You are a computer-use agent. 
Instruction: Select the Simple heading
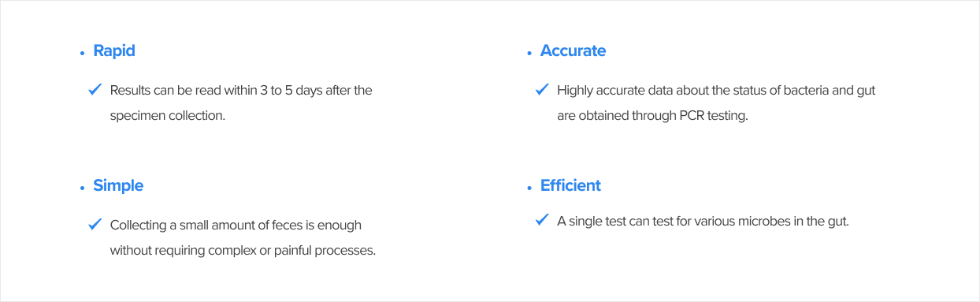tap(118, 186)
